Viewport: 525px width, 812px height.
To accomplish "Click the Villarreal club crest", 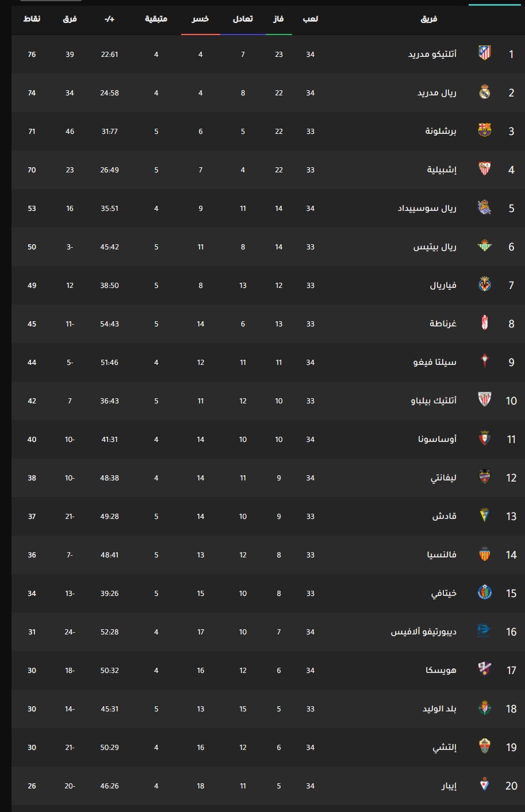I will [x=485, y=285].
